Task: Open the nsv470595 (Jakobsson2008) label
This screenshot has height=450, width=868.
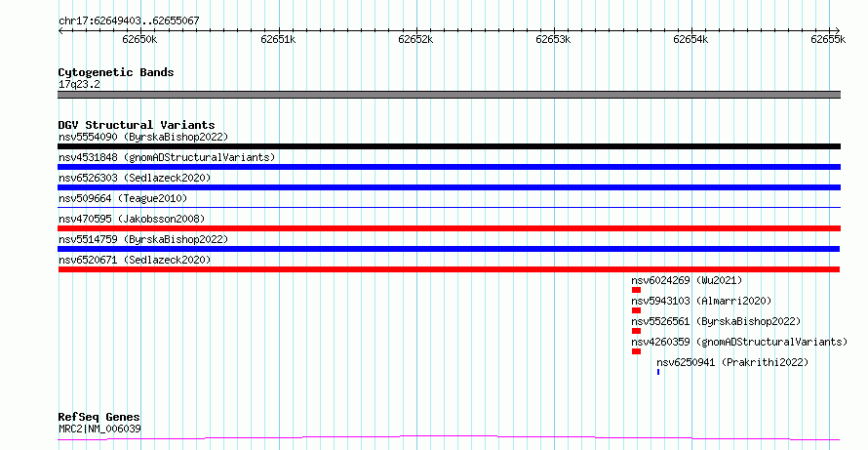Action: click(132, 219)
